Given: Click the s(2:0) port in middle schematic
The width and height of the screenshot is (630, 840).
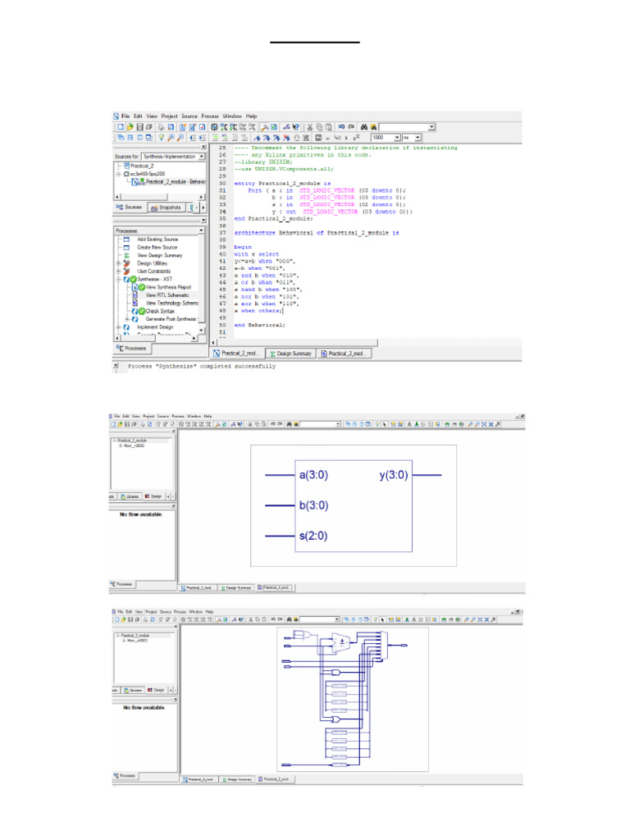Looking at the screenshot, I should pos(313,536).
